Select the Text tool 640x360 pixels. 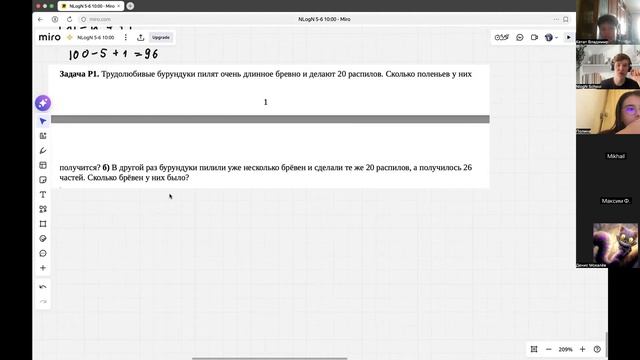click(x=43, y=195)
